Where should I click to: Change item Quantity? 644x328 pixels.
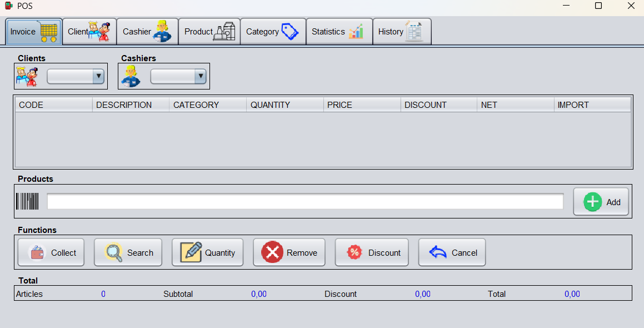click(207, 252)
